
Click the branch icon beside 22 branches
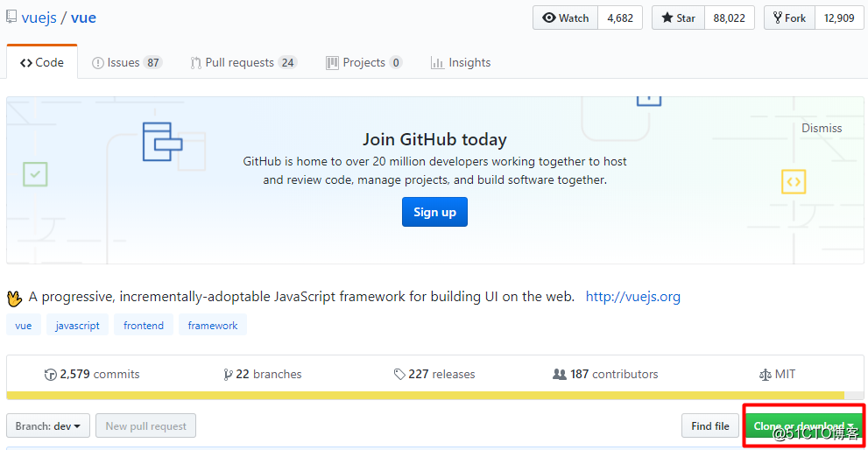pos(228,375)
